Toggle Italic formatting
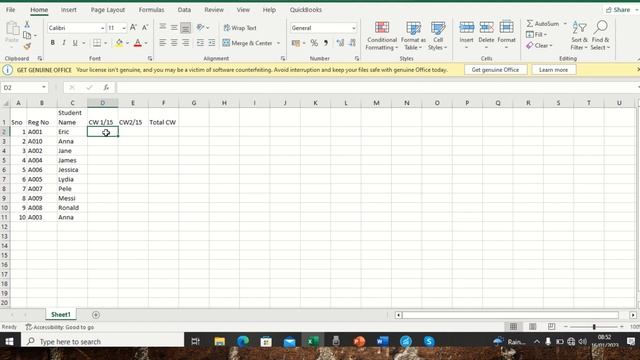The width and height of the screenshot is (640, 360). 64,43
